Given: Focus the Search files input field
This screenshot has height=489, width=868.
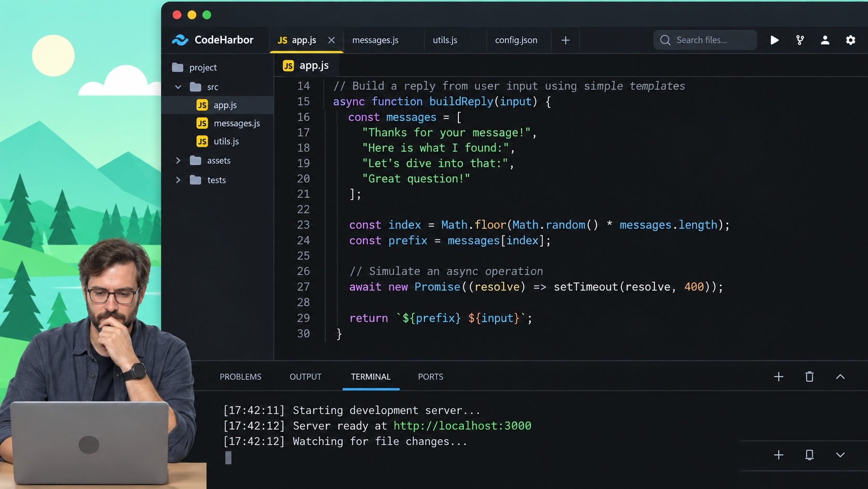Looking at the screenshot, I should (x=705, y=40).
